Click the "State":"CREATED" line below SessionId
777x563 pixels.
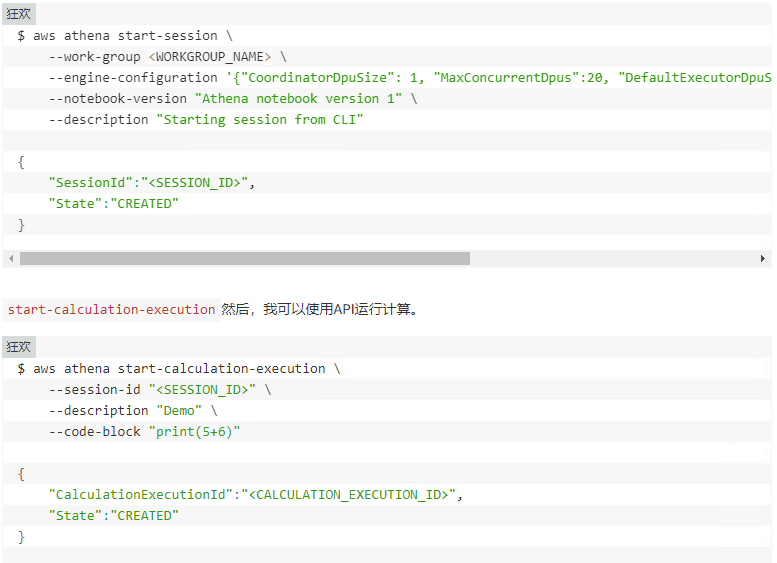pyautogui.click(x=113, y=204)
